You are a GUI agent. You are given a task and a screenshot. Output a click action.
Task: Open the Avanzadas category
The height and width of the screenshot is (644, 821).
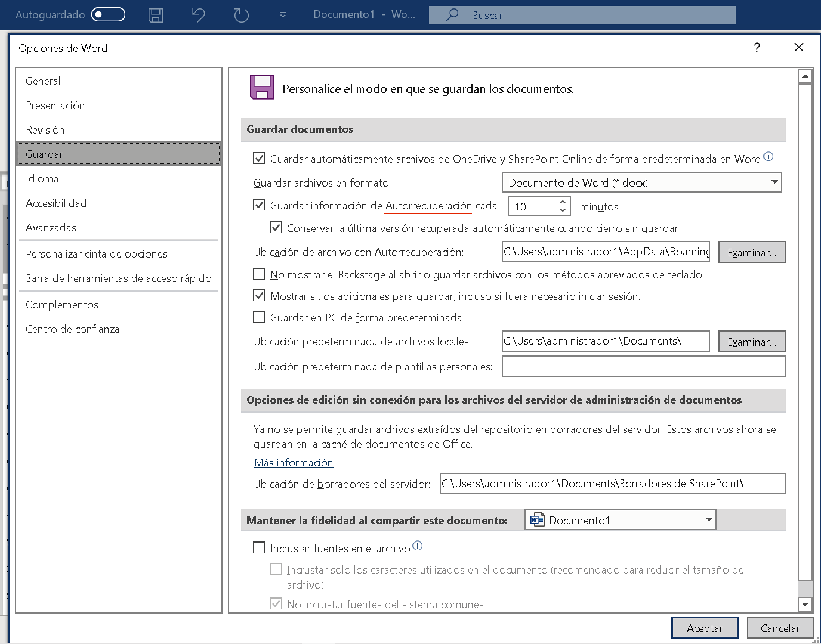coord(119,228)
